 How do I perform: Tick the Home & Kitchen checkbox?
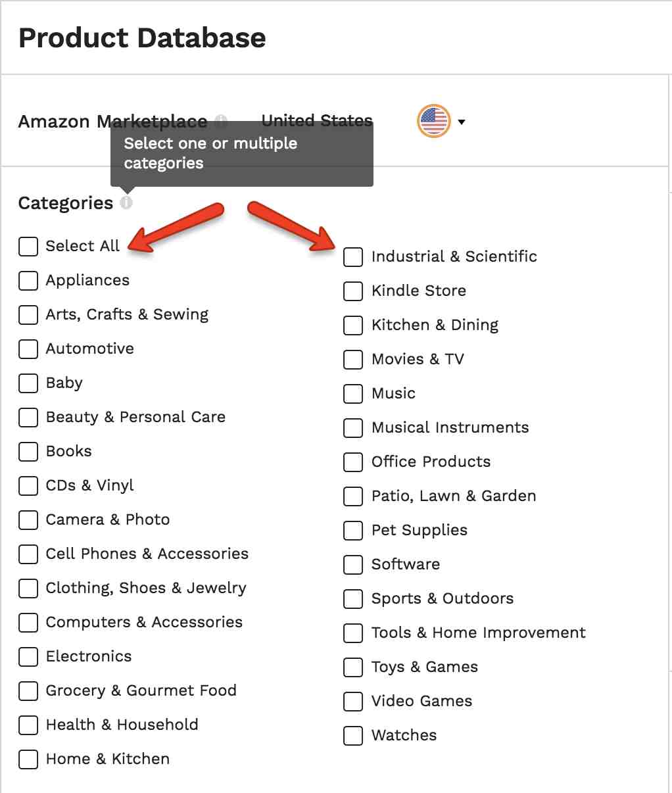(x=28, y=759)
